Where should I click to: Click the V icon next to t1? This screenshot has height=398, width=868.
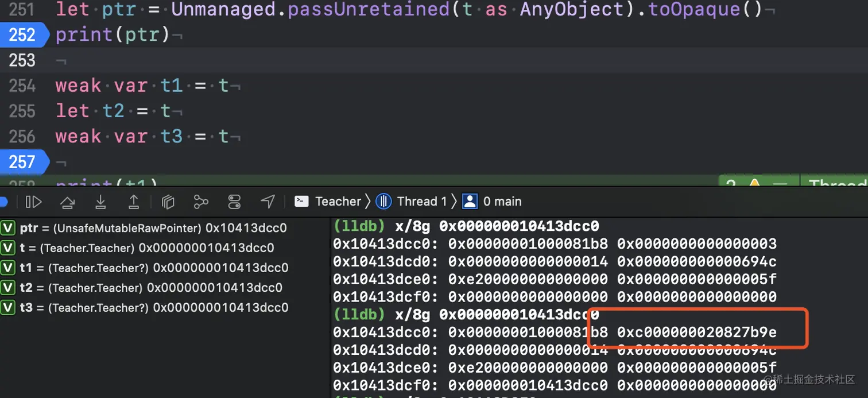[8, 268]
